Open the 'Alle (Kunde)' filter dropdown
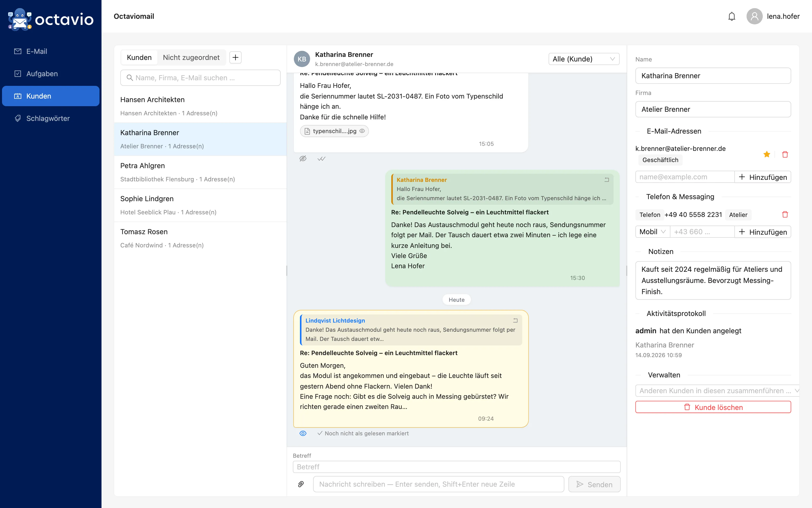Image resolution: width=812 pixels, height=508 pixels. coord(584,59)
